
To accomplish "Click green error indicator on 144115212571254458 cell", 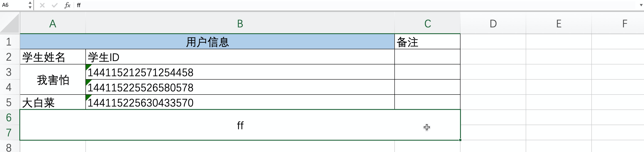I will 88,67.
